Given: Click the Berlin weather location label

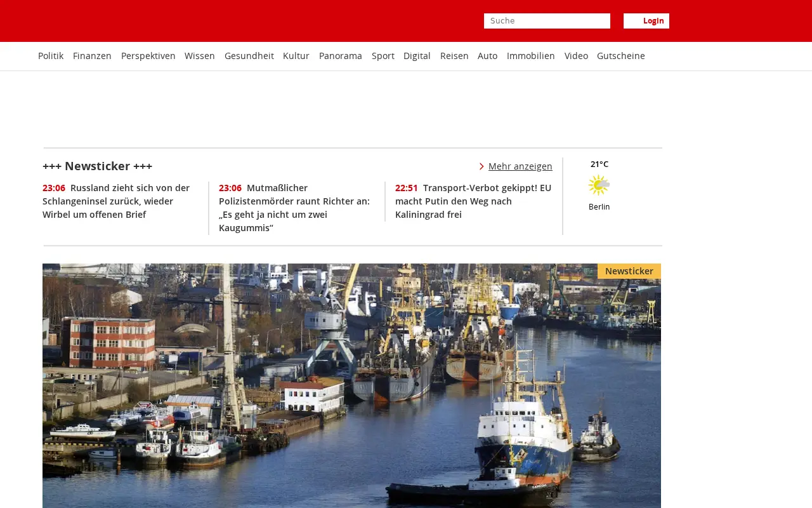Looking at the screenshot, I should pyautogui.click(x=599, y=207).
